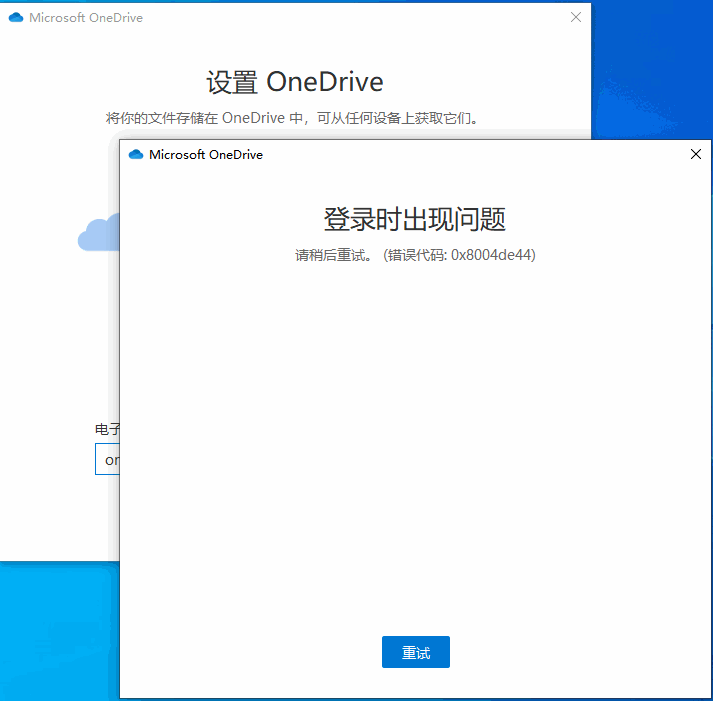Click the faded OneDrive cloud icon in background window title

point(16,17)
